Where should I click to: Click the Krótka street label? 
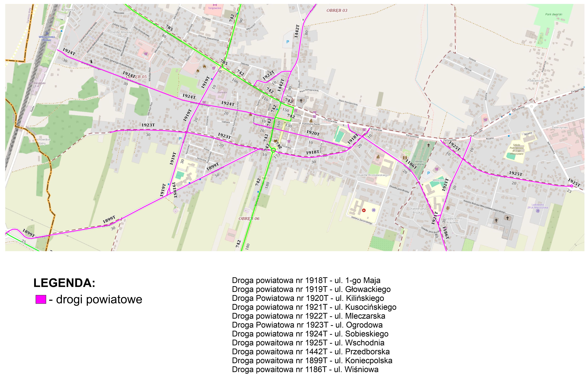pos(297,115)
